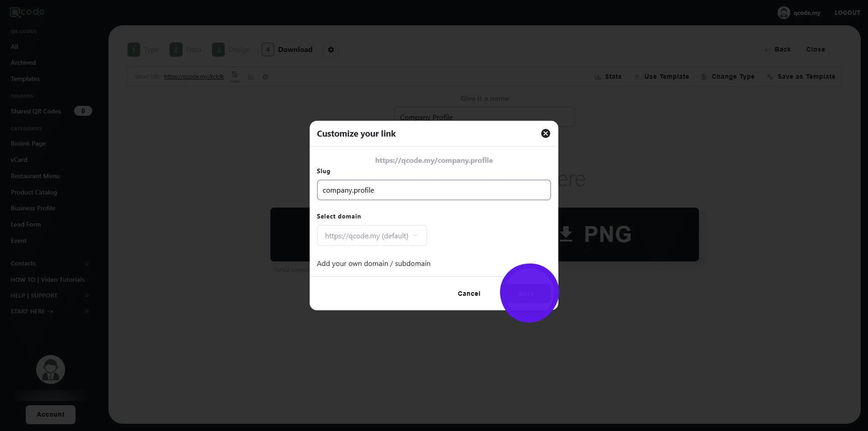
Task: Cancel the link customization
Action: tap(469, 294)
